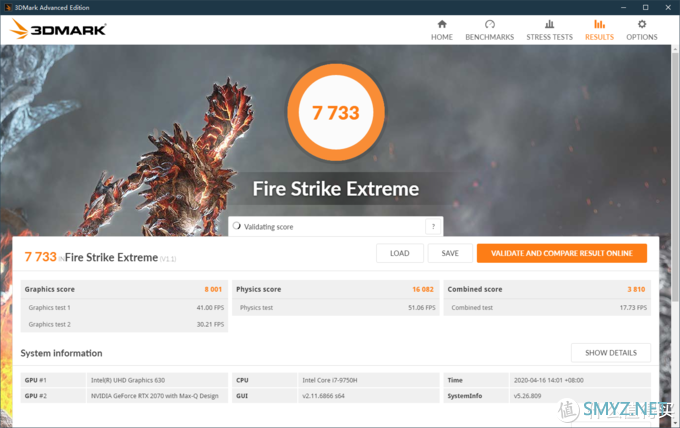Click the 3DMark logo
This screenshot has height=428, width=680.
click(58, 29)
